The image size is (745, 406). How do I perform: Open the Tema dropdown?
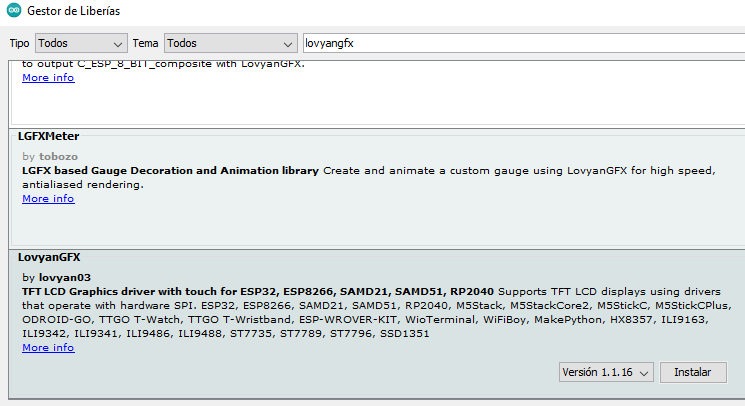point(230,43)
